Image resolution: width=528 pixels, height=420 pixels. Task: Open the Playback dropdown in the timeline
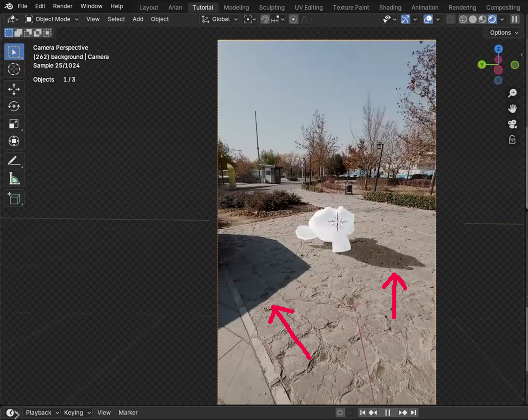tap(42, 413)
